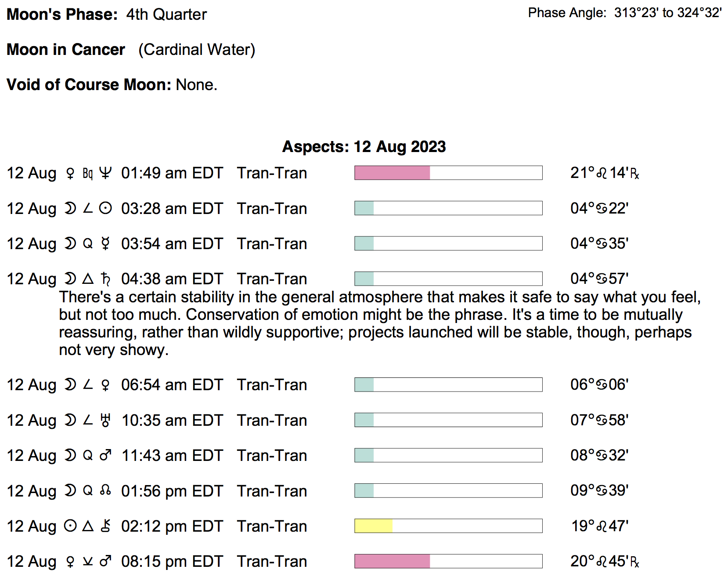Click the pink bar in the 08:15 pm row

tap(392, 562)
